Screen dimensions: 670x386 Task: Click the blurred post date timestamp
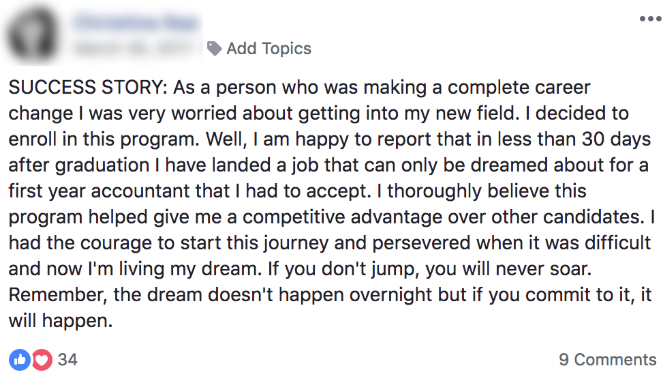coord(132,48)
